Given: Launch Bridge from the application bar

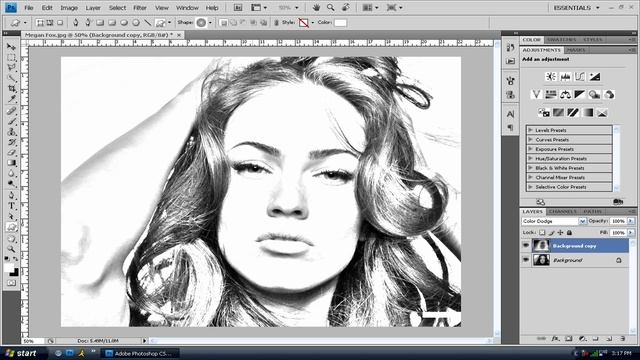Looking at the screenshot, I should pyautogui.click(x=238, y=7).
